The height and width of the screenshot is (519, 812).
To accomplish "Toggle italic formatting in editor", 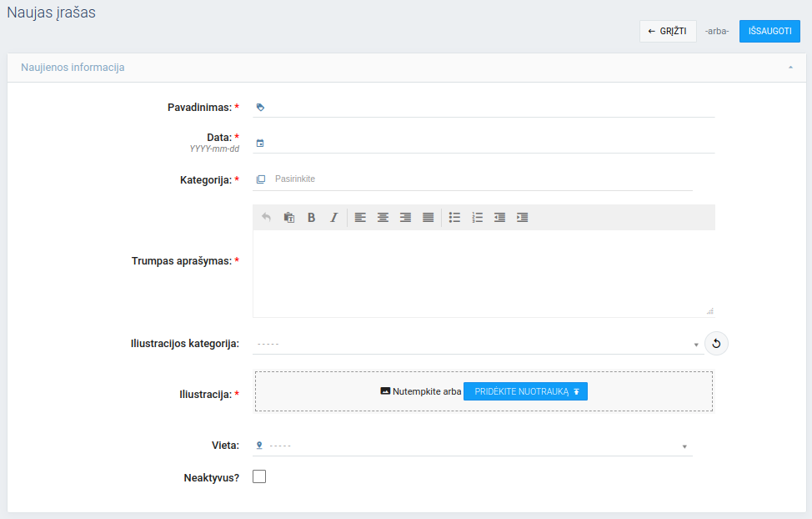I will 333,218.
